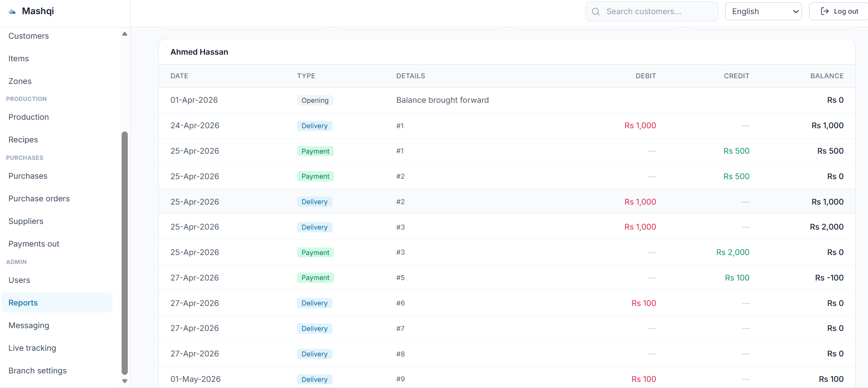Click the Rs -100 balance value

(829, 278)
